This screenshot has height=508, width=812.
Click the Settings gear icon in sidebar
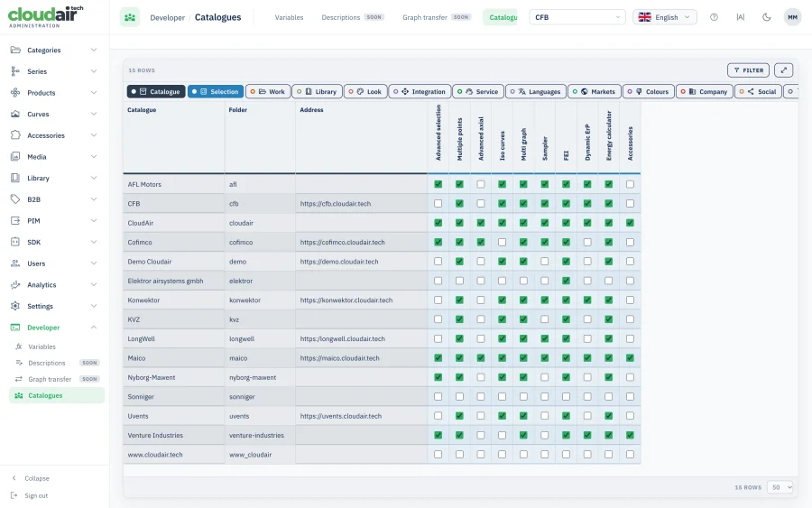(15, 306)
